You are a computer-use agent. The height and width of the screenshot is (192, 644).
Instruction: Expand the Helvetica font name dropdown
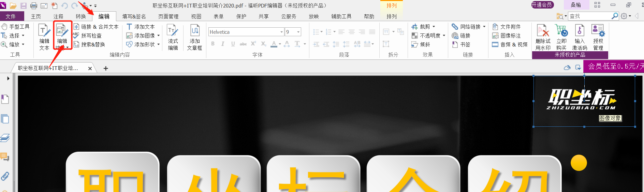[x=282, y=32]
